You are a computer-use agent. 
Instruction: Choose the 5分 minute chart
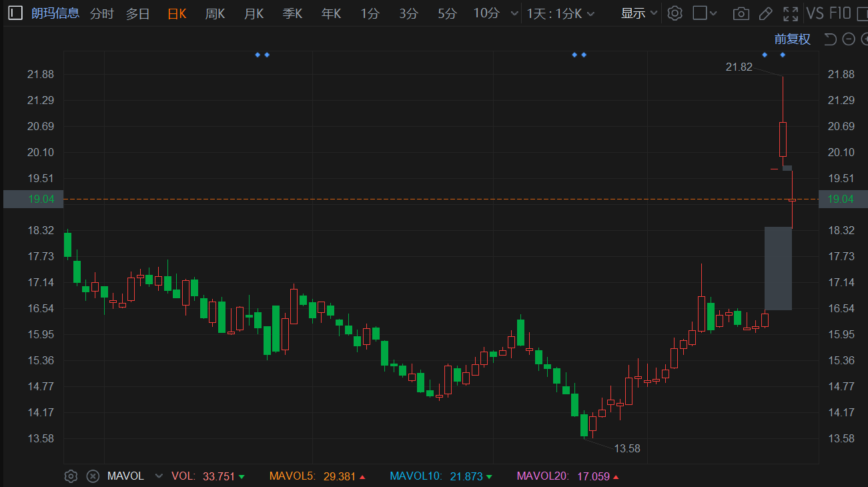(447, 13)
